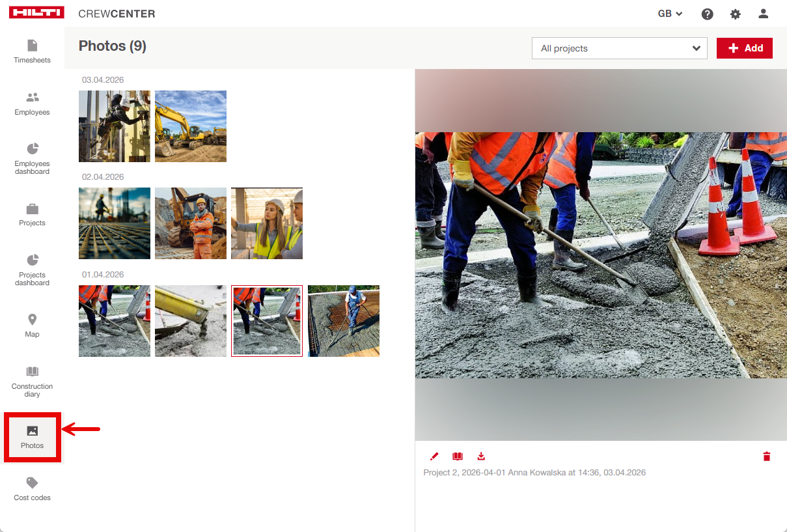Download the selected photo
The width and height of the screenshot is (787, 532).
pyautogui.click(x=481, y=456)
